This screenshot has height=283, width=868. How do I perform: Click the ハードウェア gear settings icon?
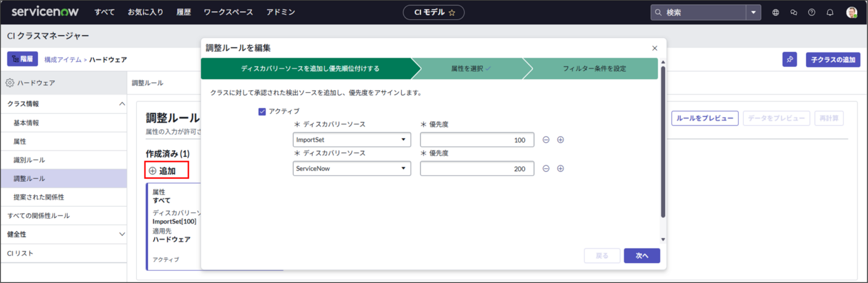10,83
